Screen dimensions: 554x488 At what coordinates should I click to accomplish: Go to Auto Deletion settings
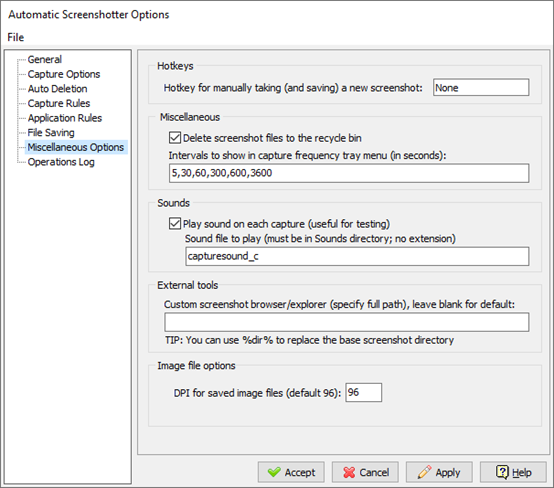pos(57,89)
